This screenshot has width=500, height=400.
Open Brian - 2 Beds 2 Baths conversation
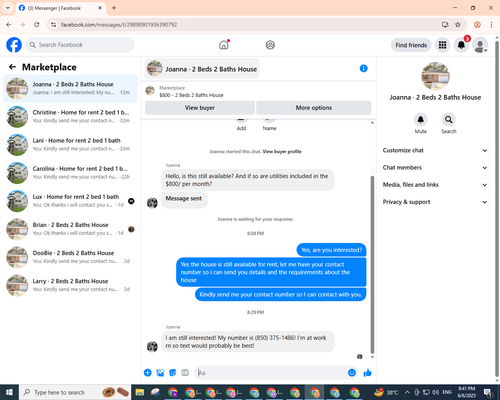pos(70,229)
